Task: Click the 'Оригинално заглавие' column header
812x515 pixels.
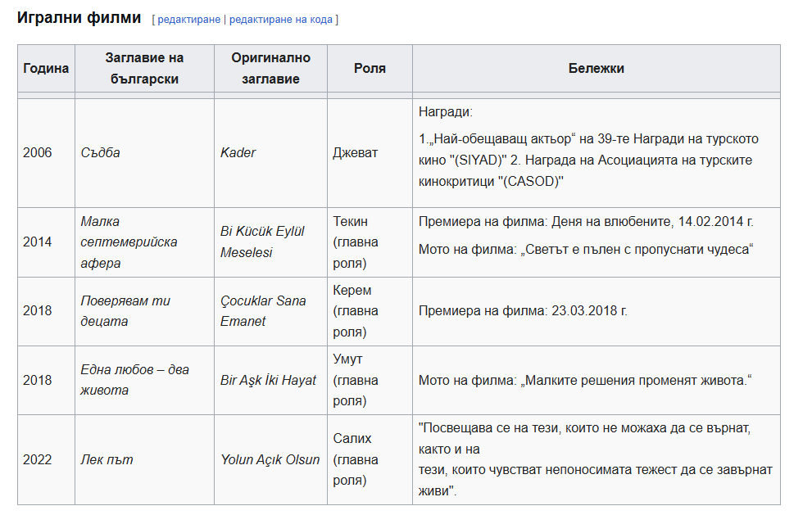Action: [270, 69]
